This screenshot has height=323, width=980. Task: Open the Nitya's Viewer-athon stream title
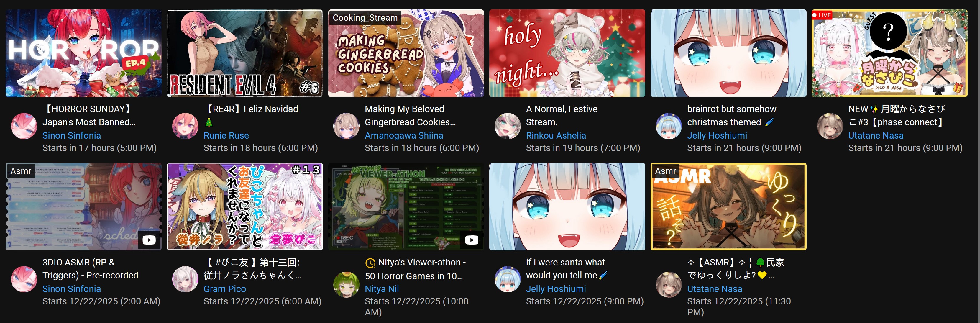coord(415,269)
